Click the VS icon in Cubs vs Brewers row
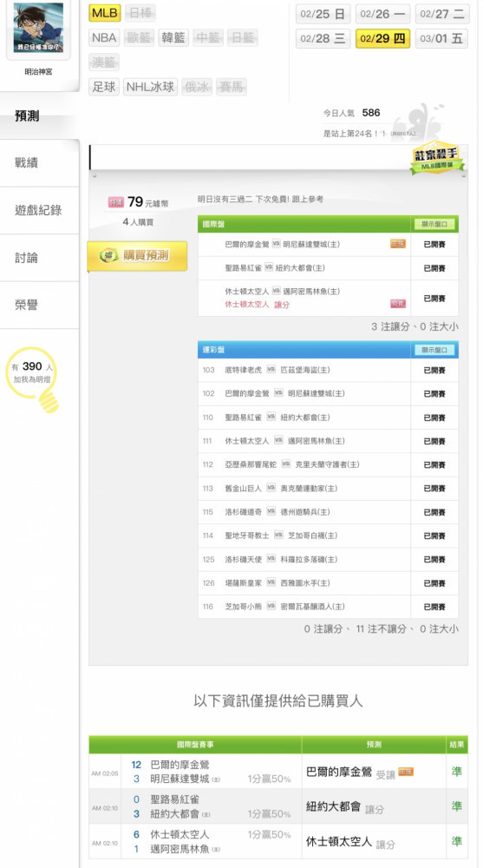Image resolution: width=483 pixels, height=868 pixels. click(x=271, y=606)
